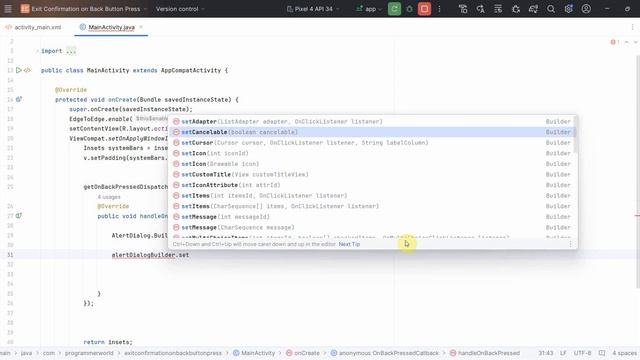Choose setCancelable(boolean cancelable) suggestion
This screenshot has width=640, height=360.
371,132
